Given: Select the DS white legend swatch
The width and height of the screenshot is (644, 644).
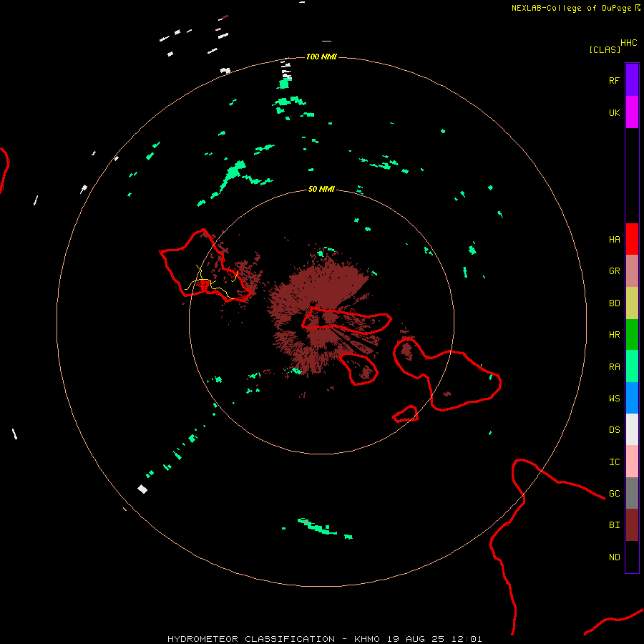Looking at the screenshot, I should pyautogui.click(x=632, y=429).
